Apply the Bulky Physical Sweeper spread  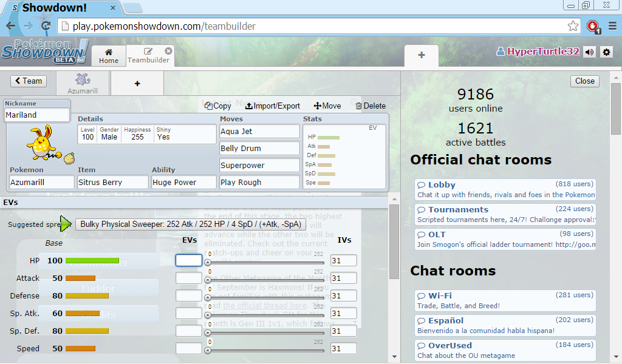(x=190, y=224)
